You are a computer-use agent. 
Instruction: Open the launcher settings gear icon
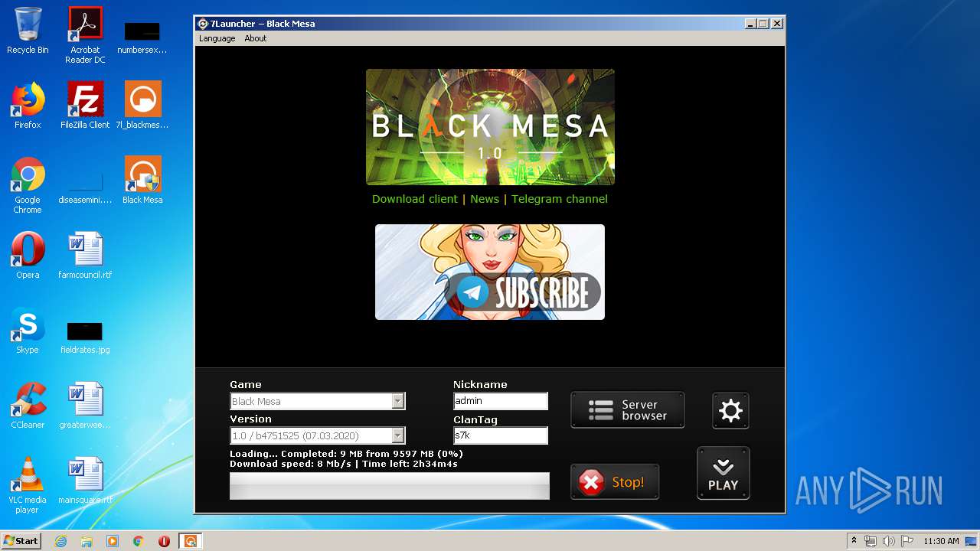click(x=730, y=411)
